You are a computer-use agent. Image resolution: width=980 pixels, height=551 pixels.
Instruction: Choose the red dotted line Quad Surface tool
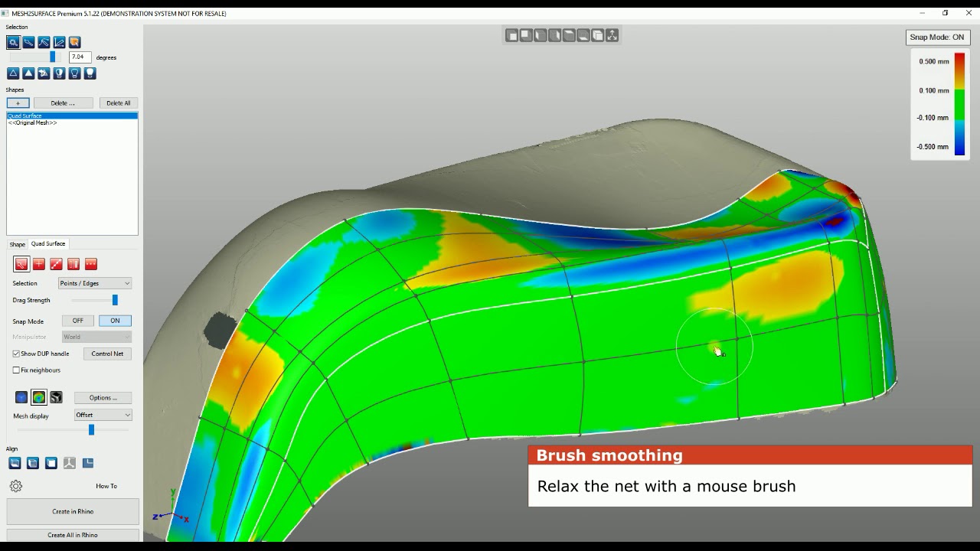(x=91, y=264)
